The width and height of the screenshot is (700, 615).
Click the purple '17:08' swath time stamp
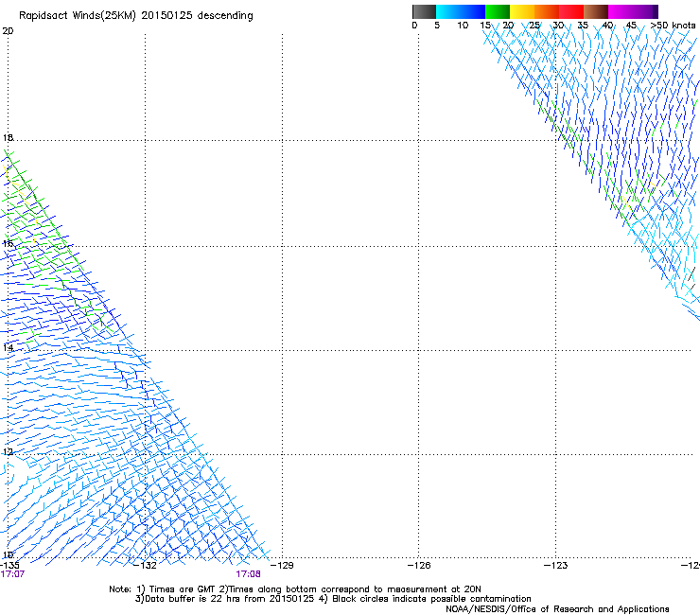point(248,574)
